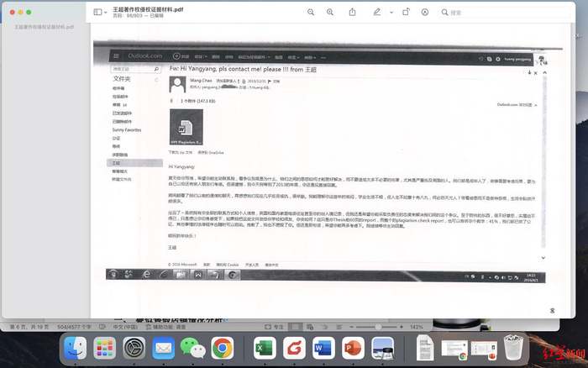This screenshot has width=588, height=368.
Task: Select print layout view in Word status bar
Action: click(295, 327)
